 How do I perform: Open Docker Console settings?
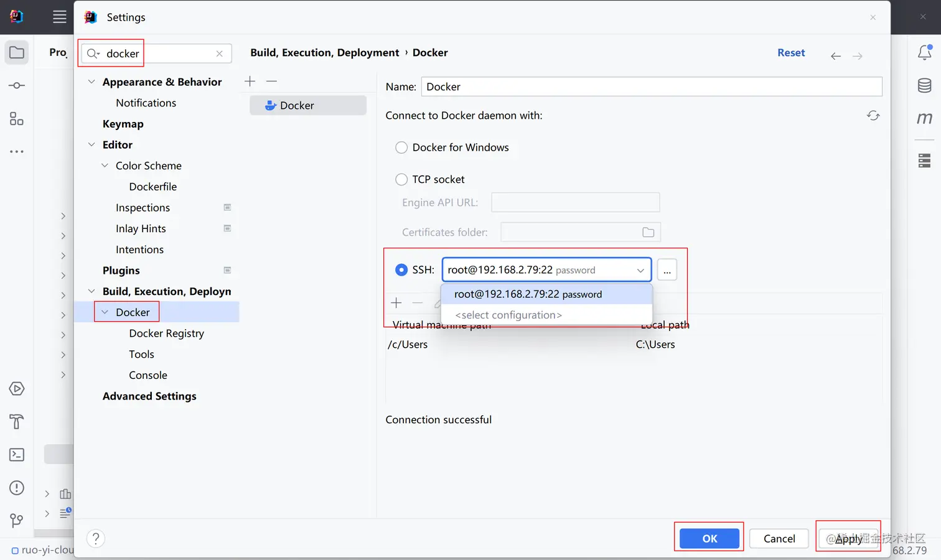point(148,375)
